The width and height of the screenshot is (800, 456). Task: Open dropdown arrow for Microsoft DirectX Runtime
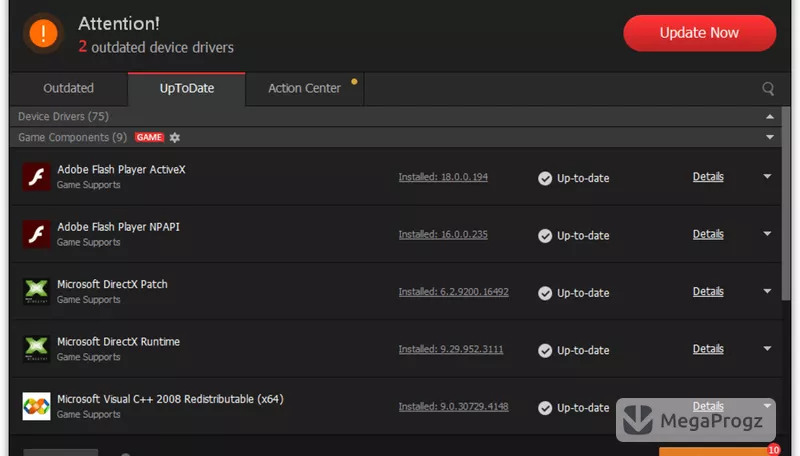tap(767, 348)
